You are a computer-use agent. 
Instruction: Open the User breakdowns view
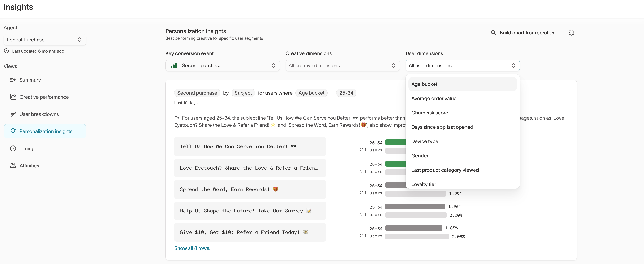click(39, 114)
